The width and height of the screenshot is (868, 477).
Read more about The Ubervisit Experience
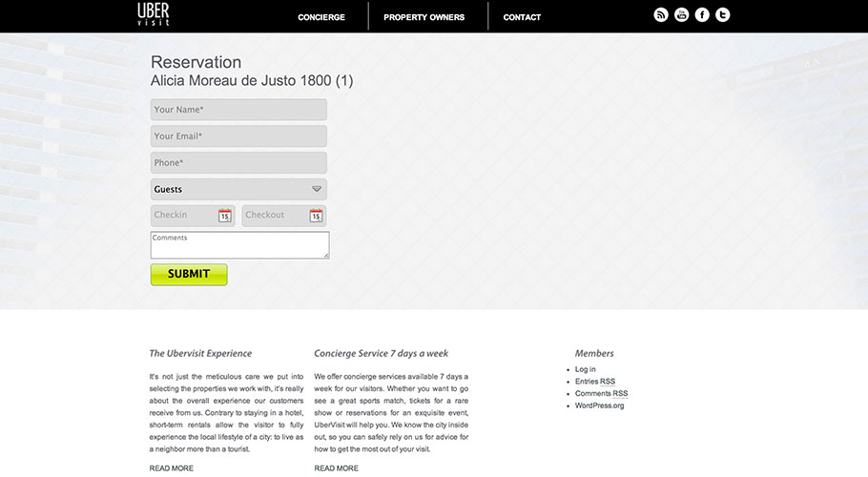[x=171, y=468]
